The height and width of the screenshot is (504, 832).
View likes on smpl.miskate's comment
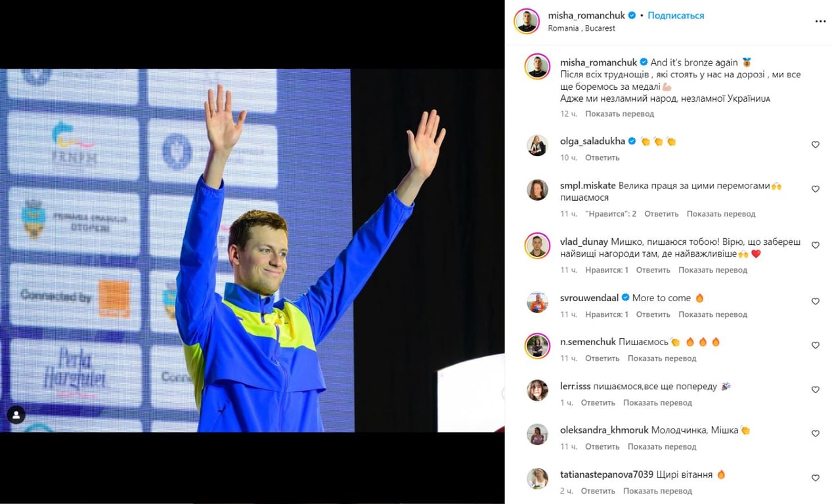click(611, 214)
